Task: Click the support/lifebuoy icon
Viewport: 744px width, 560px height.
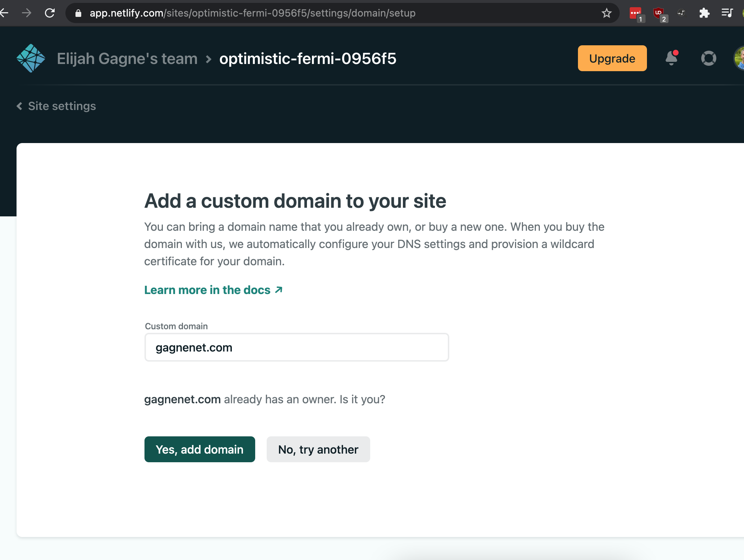Action: 708,58
